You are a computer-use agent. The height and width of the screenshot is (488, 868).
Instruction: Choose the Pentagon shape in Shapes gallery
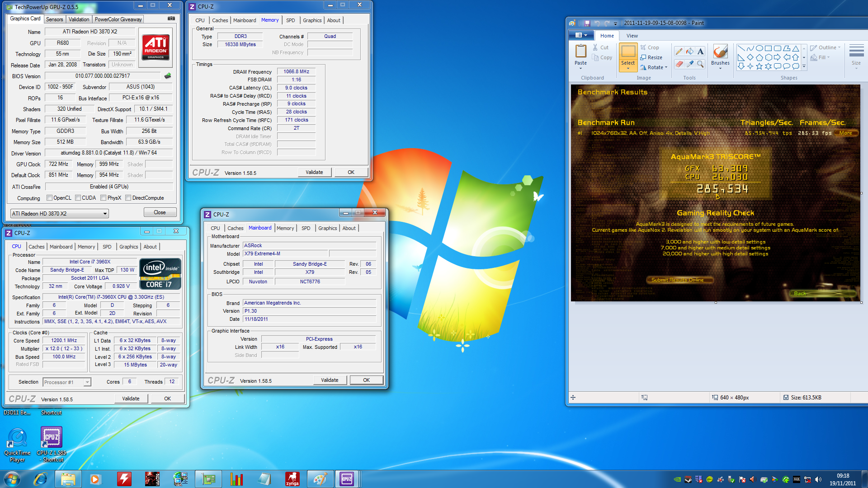coord(759,57)
